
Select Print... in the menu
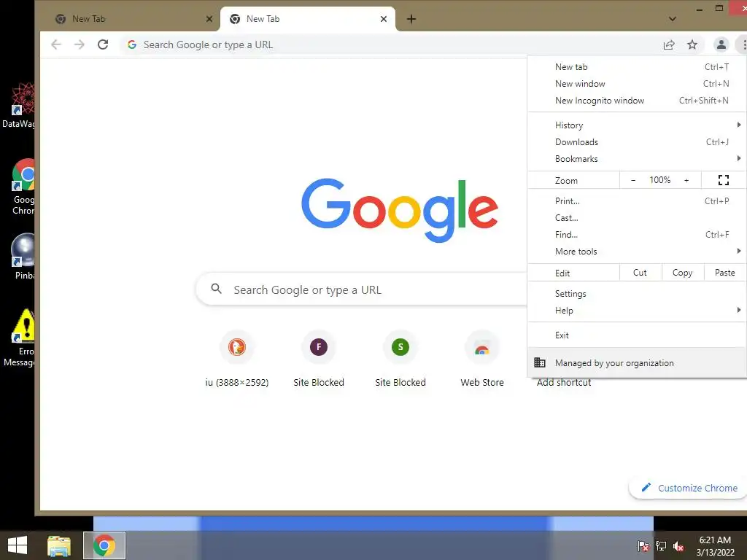pyautogui.click(x=637, y=201)
